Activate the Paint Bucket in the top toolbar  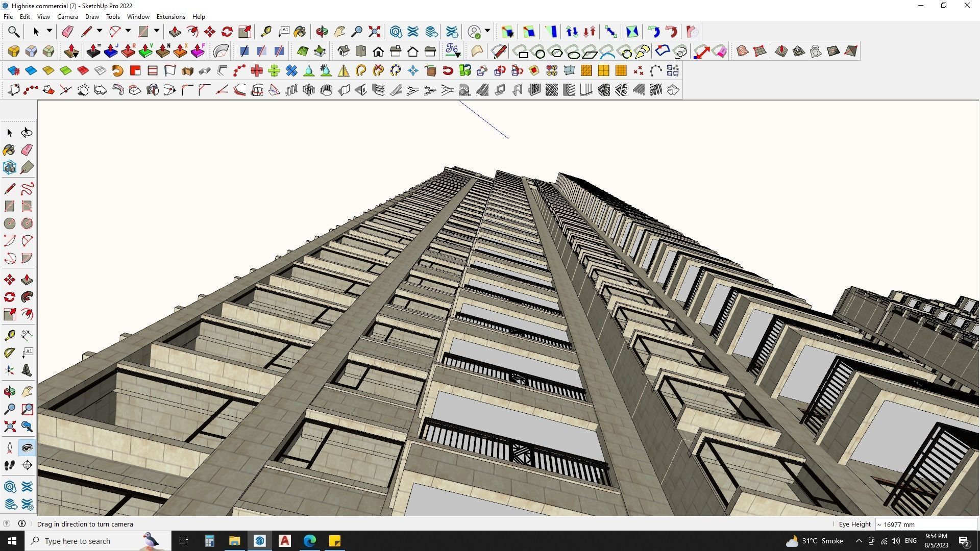pyautogui.click(x=300, y=32)
